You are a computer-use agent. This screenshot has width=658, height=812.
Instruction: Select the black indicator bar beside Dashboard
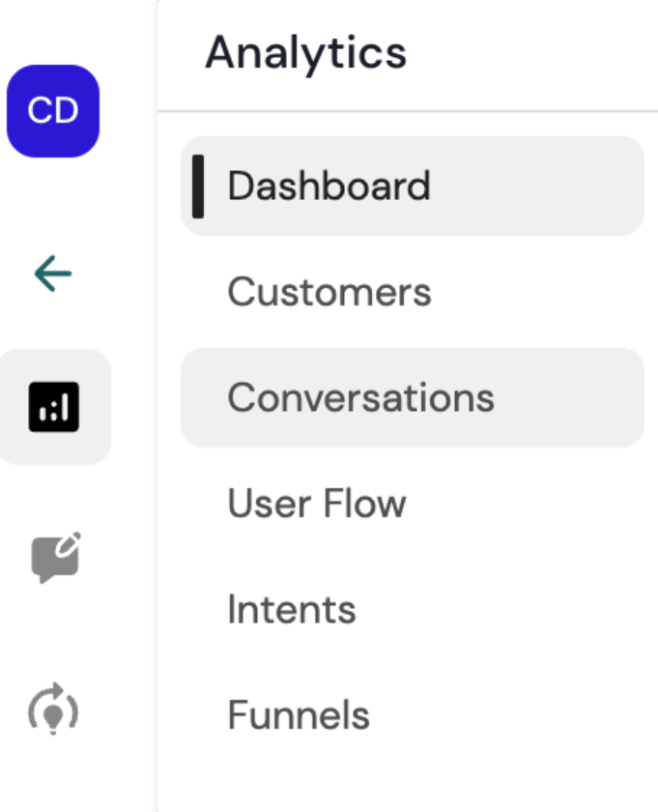(x=198, y=186)
